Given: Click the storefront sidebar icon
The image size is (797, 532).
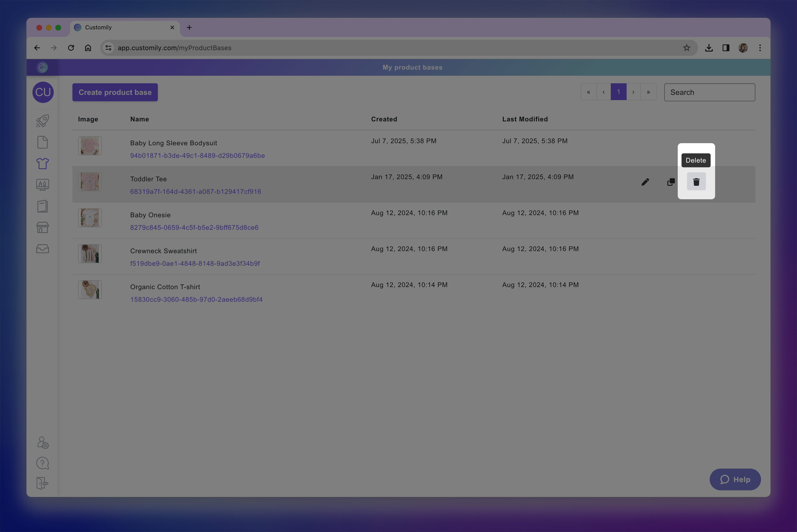Looking at the screenshot, I should click(x=42, y=227).
